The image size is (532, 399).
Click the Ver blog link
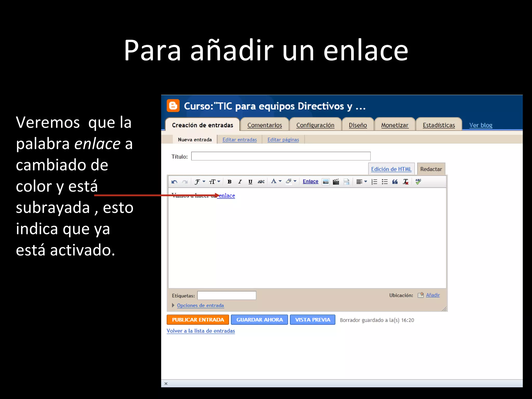pos(481,125)
